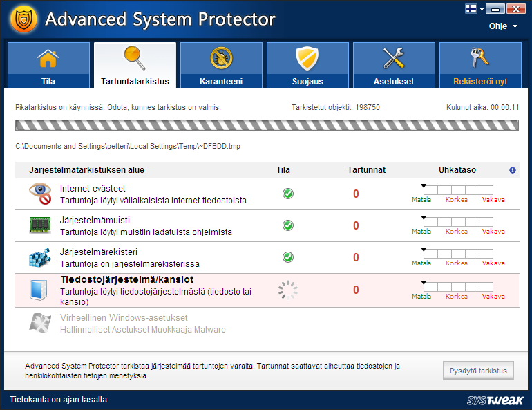Switch to the Karanteeni tab
This screenshot has width=532, height=410.
point(221,65)
